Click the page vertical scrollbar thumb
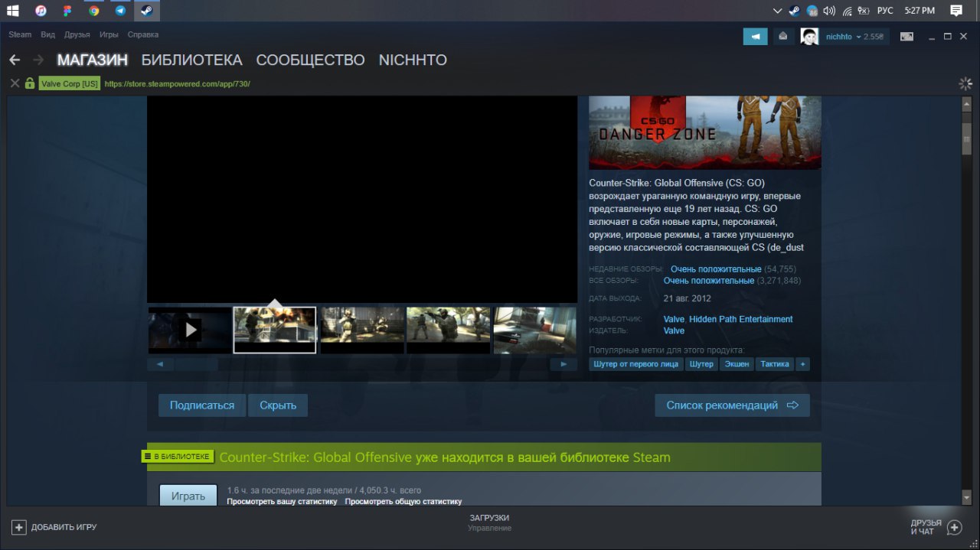The image size is (980, 550). [966, 139]
